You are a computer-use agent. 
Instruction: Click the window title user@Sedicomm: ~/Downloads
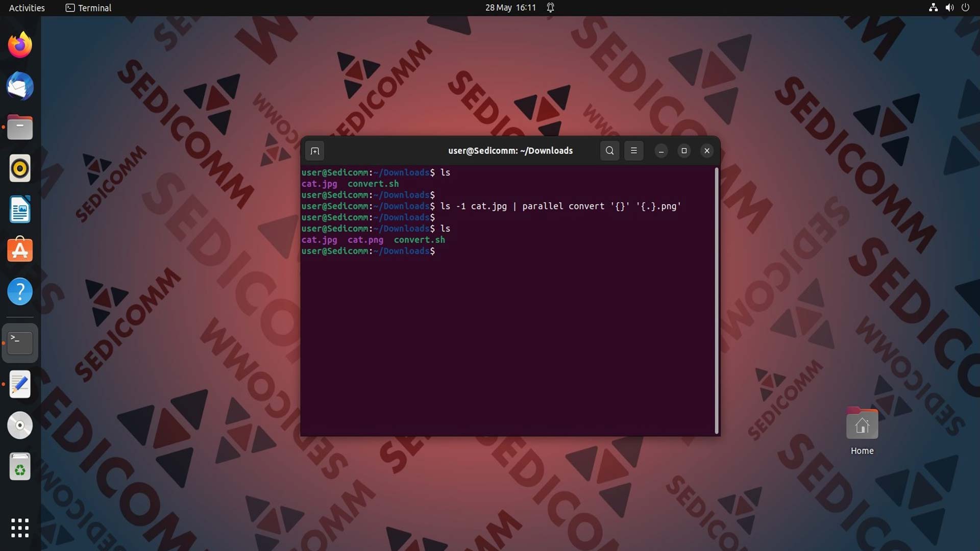(510, 151)
